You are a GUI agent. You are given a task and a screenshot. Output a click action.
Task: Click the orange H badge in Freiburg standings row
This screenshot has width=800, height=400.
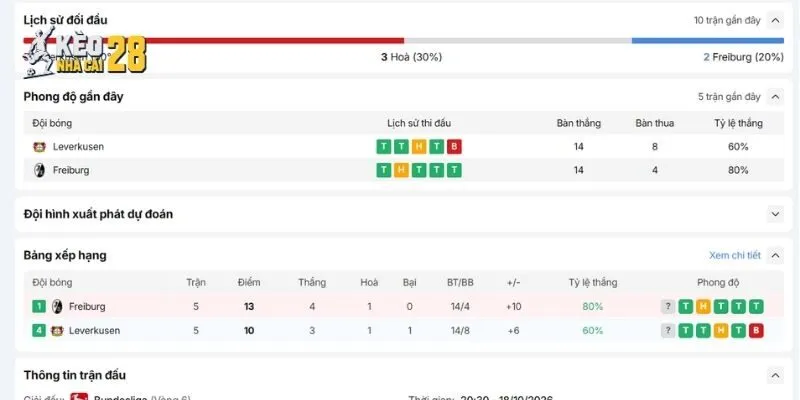[703, 307]
